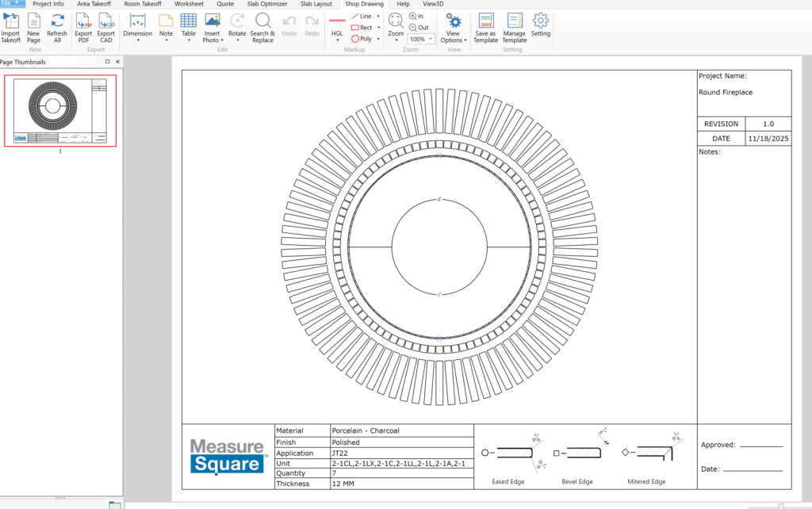Open the Room Takeoff tab

143,4
